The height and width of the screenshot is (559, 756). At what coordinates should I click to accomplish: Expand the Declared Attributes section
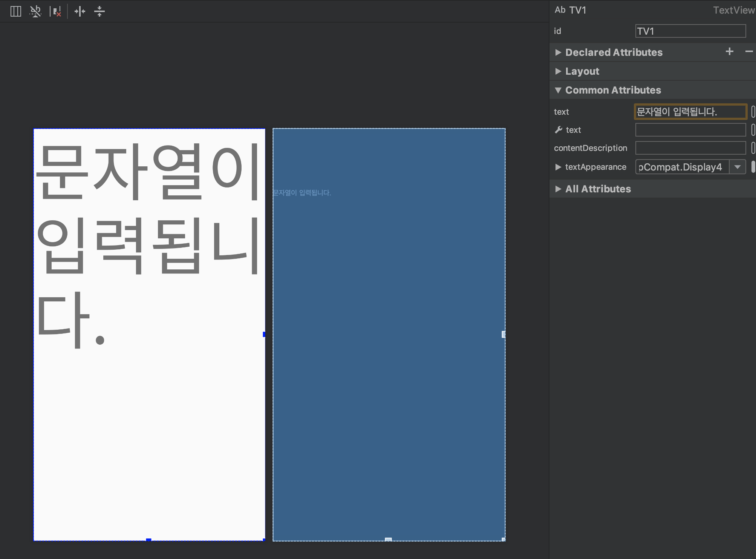click(x=558, y=52)
